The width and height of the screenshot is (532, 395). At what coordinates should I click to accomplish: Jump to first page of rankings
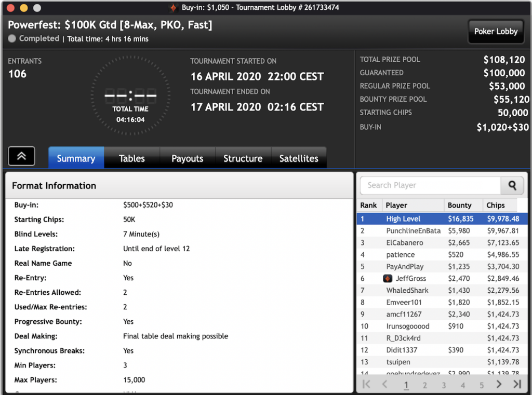click(366, 385)
